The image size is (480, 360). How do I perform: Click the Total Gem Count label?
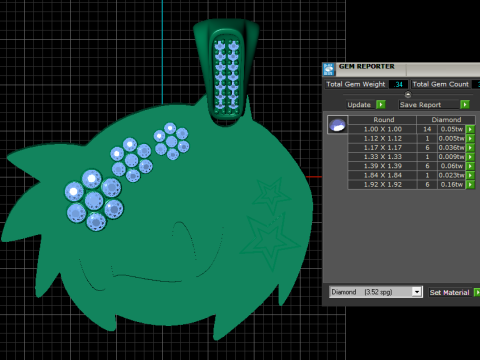(441, 84)
